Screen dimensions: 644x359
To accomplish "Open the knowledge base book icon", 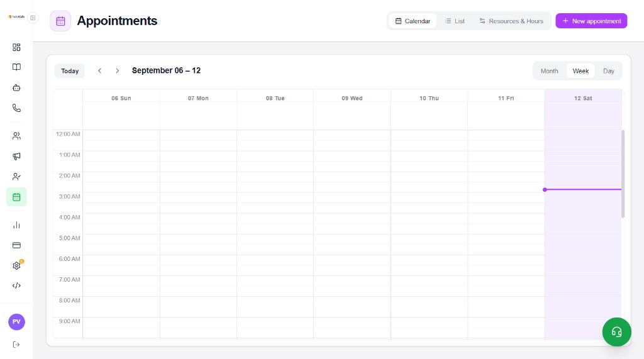I will pyautogui.click(x=16, y=67).
